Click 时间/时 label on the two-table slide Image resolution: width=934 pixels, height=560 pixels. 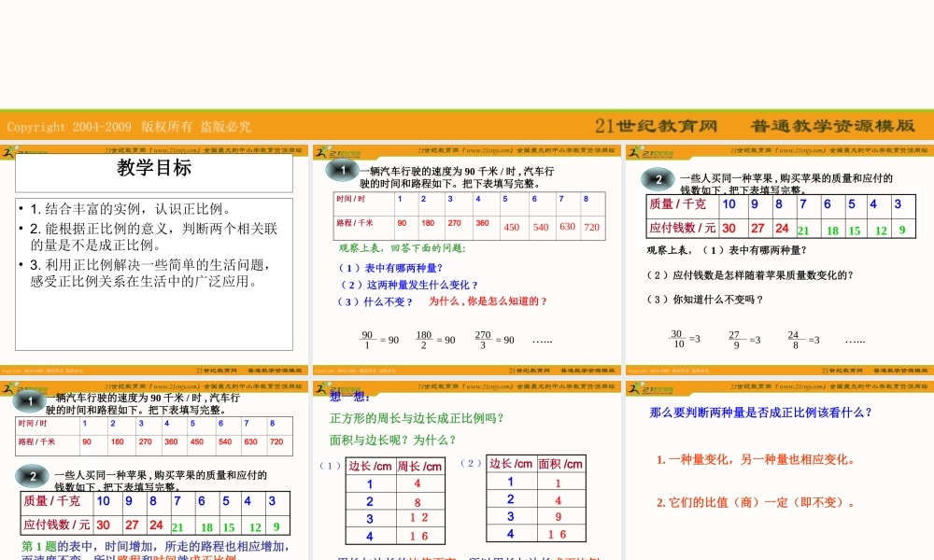33,423
